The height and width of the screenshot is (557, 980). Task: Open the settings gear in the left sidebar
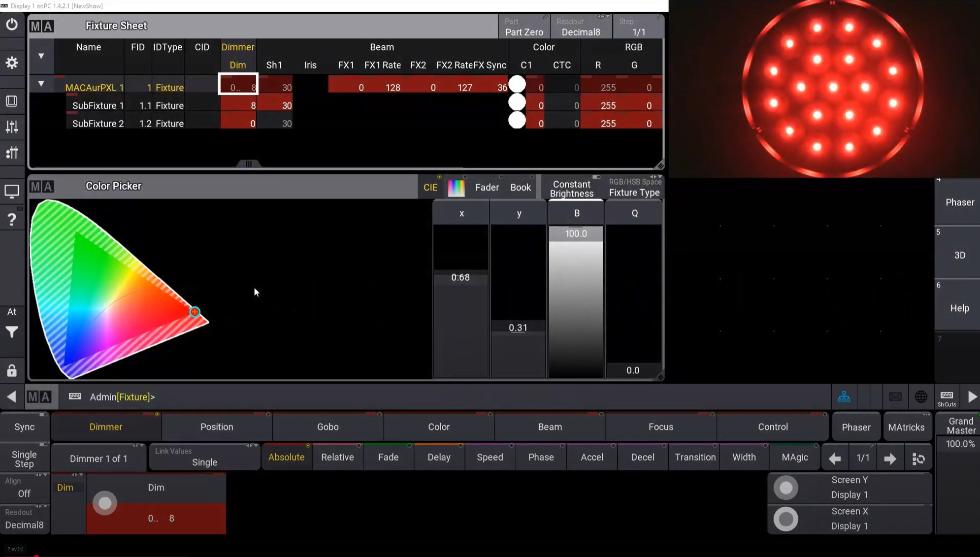tap(12, 63)
